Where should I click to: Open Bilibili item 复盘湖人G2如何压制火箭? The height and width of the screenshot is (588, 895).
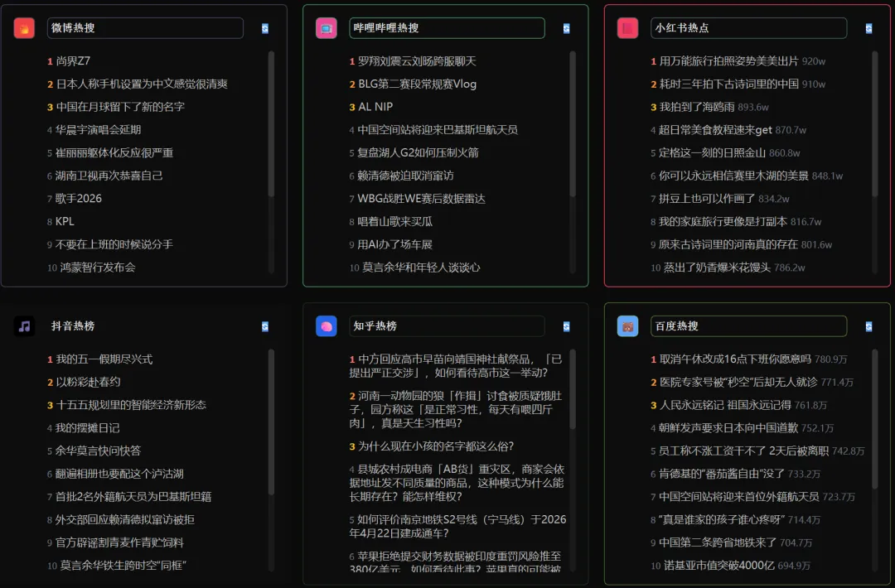pos(418,152)
